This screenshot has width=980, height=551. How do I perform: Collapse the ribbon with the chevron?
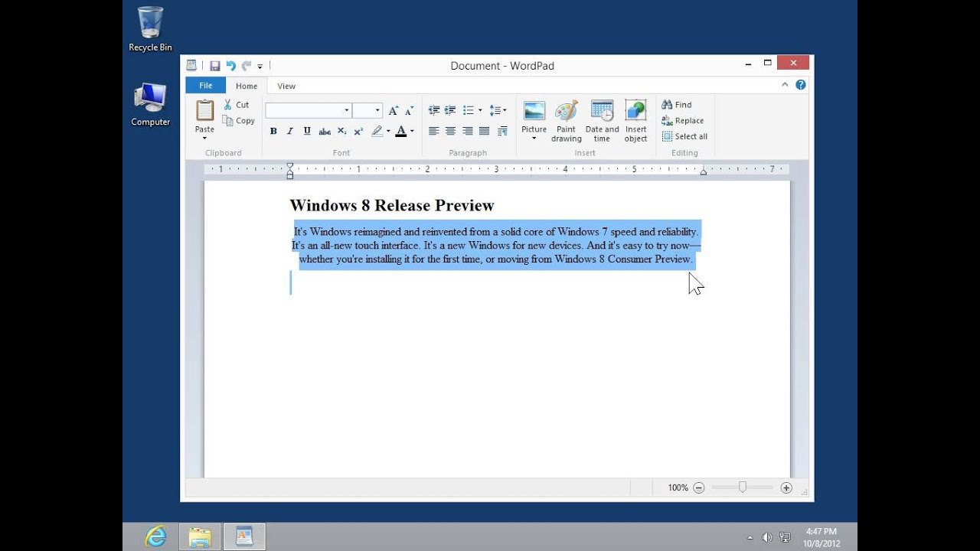785,85
